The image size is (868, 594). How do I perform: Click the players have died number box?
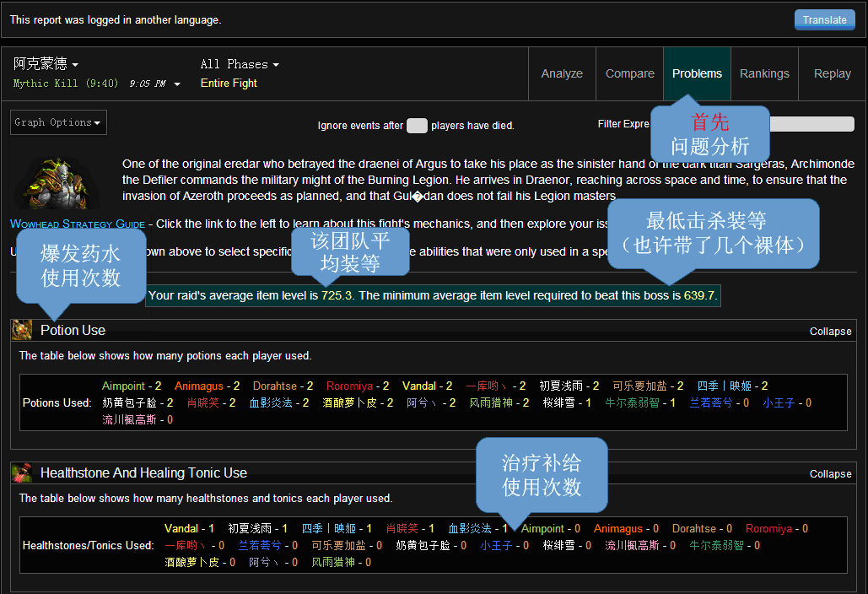(x=417, y=124)
